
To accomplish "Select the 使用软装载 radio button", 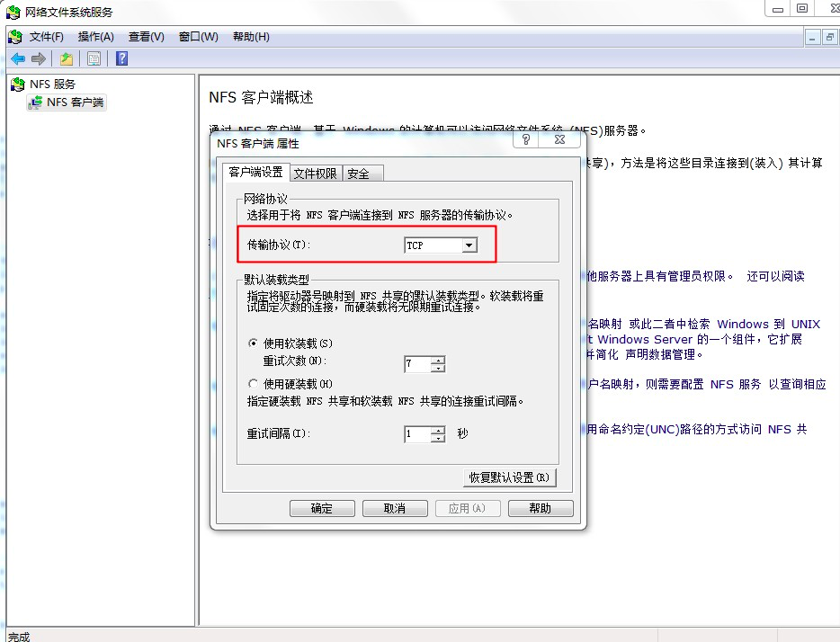I will pos(254,343).
